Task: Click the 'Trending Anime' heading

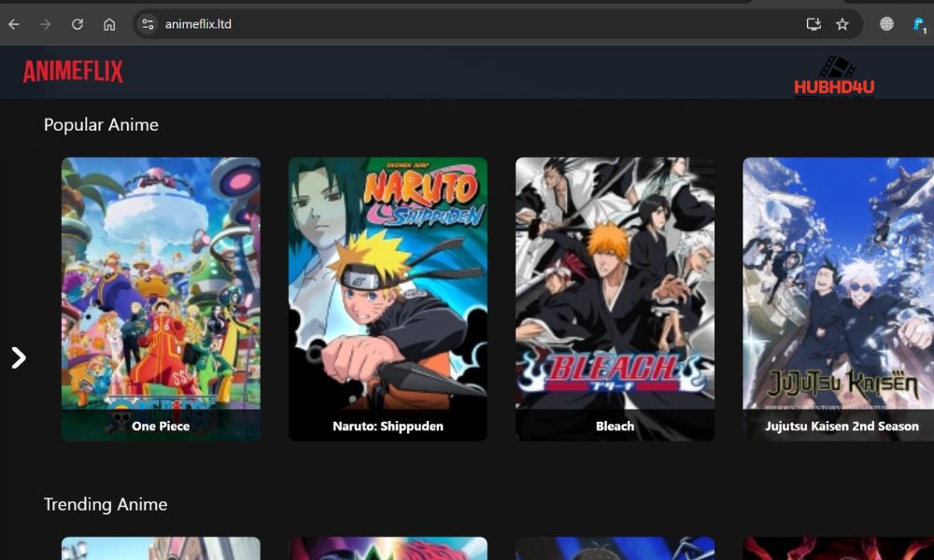Action: point(106,505)
